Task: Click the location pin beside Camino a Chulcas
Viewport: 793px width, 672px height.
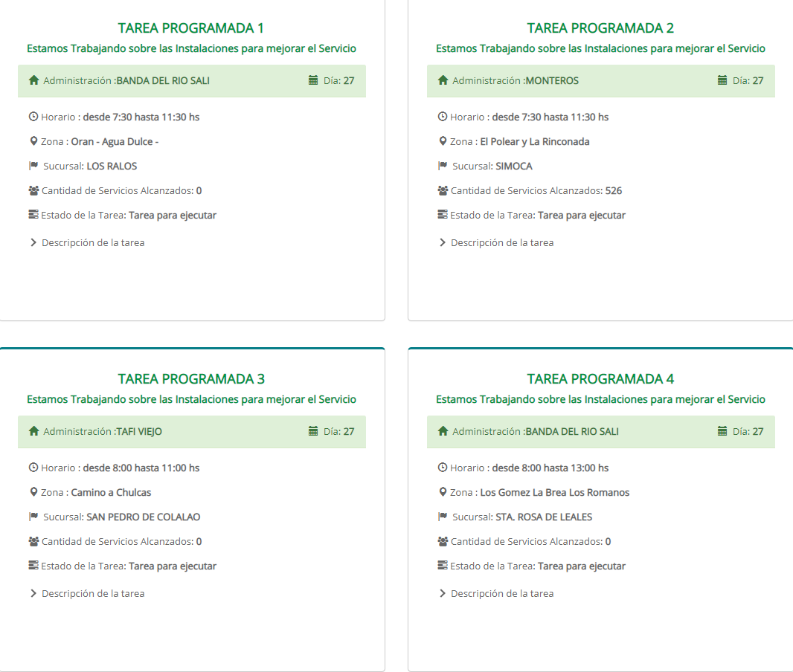Action: pyautogui.click(x=33, y=492)
